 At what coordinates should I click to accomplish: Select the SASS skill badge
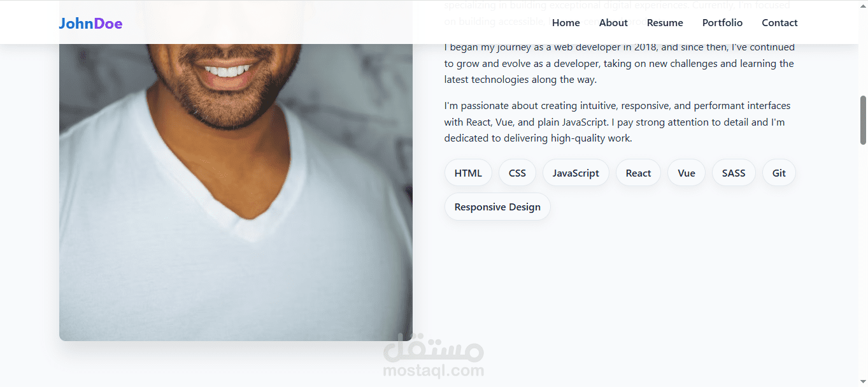point(734,173)
